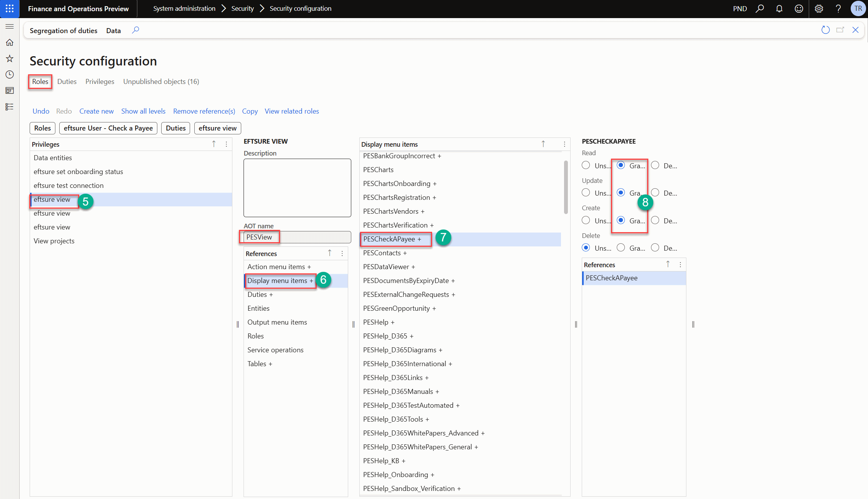Refresh the Security configuration page
This screenshot has width=868, height=499.
pos(825,30)
